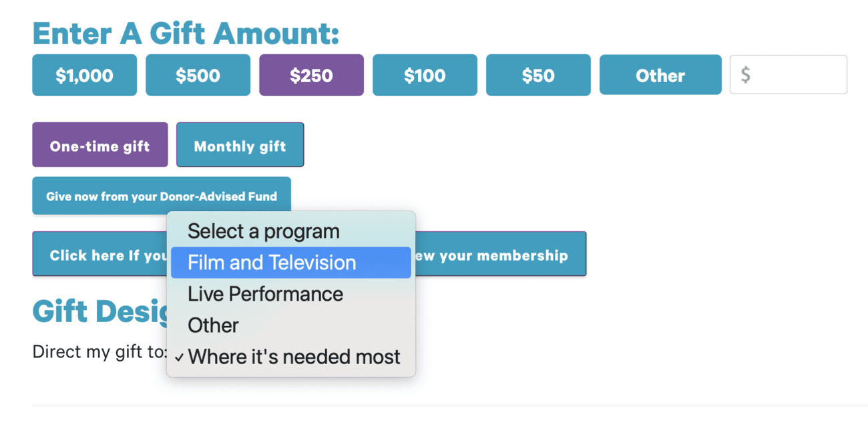Click Give now from your Donor-Advised Fund

[x=161, y=196]
